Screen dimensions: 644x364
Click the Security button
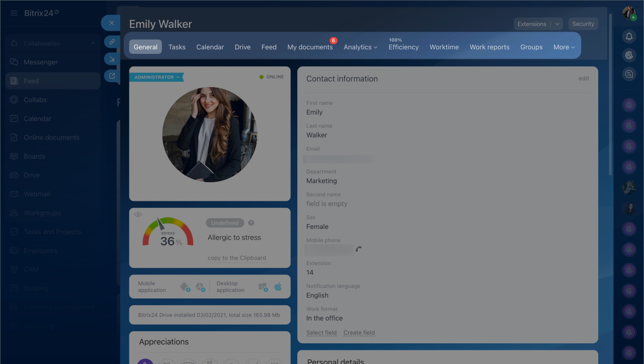(583, 24)
